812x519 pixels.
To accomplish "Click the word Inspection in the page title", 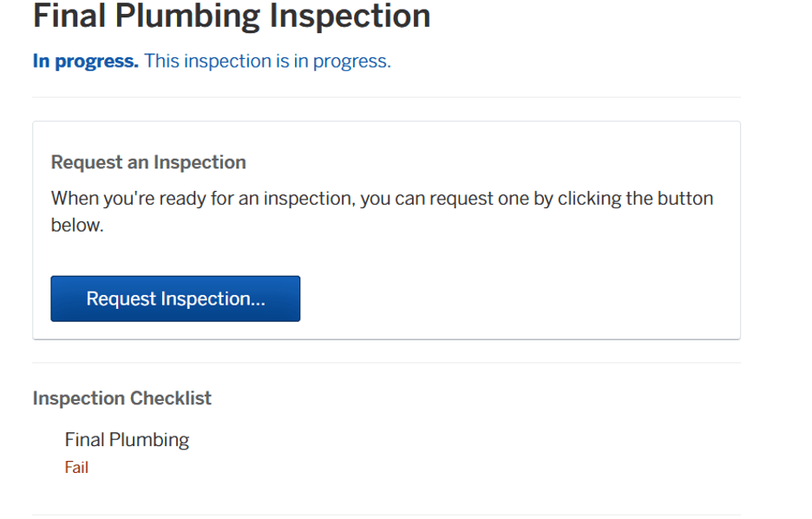I will pyautogui.click(x=350, y=16).
